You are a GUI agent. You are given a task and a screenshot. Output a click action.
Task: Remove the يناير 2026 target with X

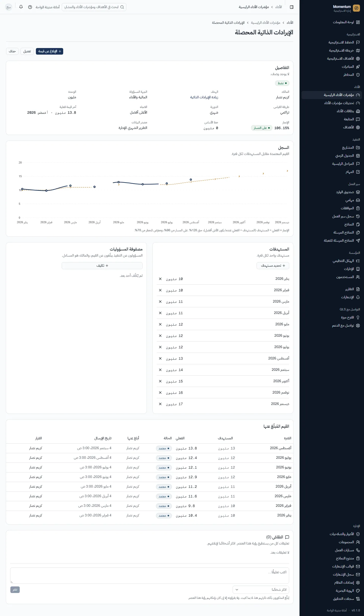[160, 279]
